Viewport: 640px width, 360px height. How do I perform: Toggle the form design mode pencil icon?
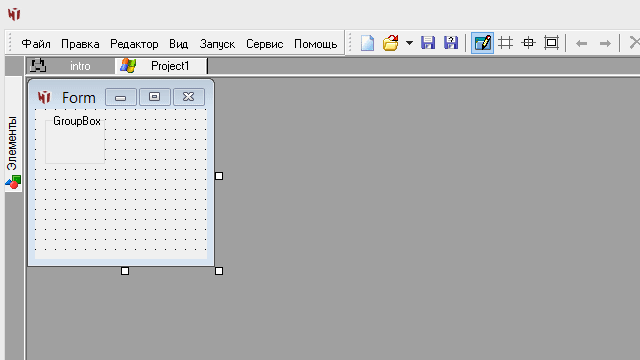coord(482,43)
